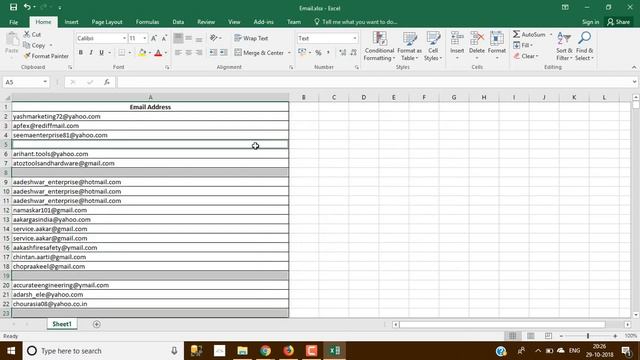The image size is (640, 360).
Task: Click Wrap Text button
Action: point(251,38)
